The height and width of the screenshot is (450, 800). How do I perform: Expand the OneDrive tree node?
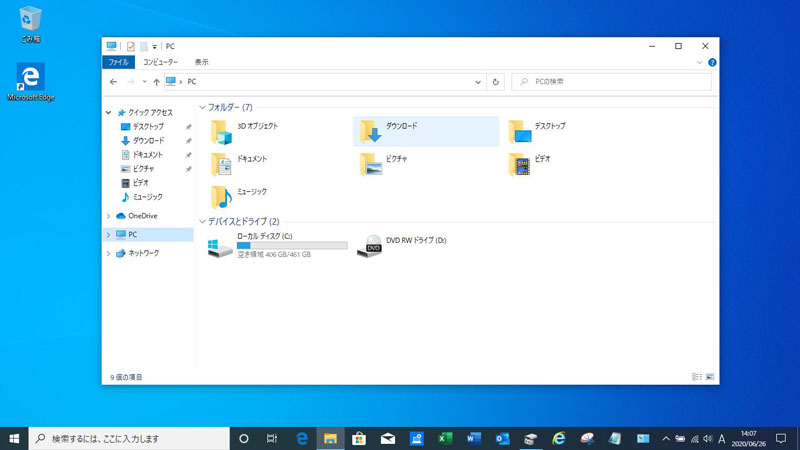coord(109,216)
